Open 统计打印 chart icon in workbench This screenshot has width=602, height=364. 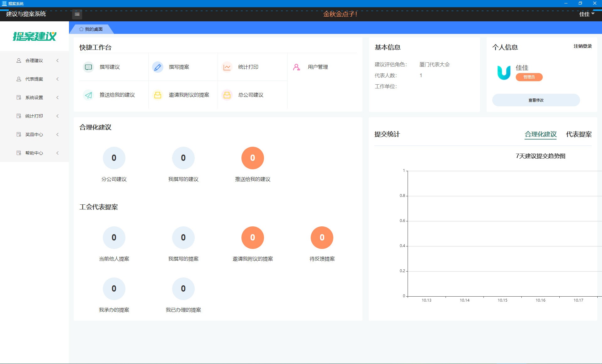(227, 67)
